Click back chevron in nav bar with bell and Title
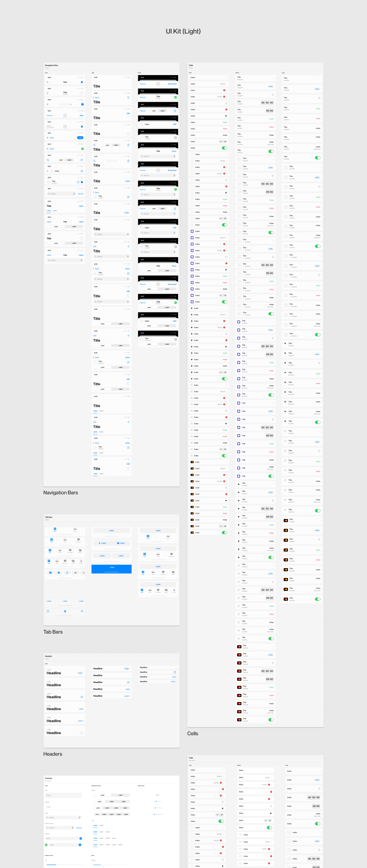Viewport: 367px width, 868px height. [x=48, y=82]
